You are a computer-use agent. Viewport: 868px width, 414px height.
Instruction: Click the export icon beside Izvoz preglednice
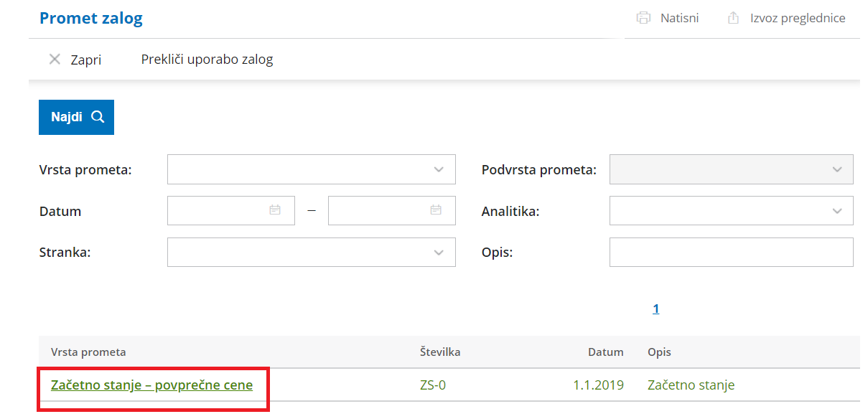point(733,18)
